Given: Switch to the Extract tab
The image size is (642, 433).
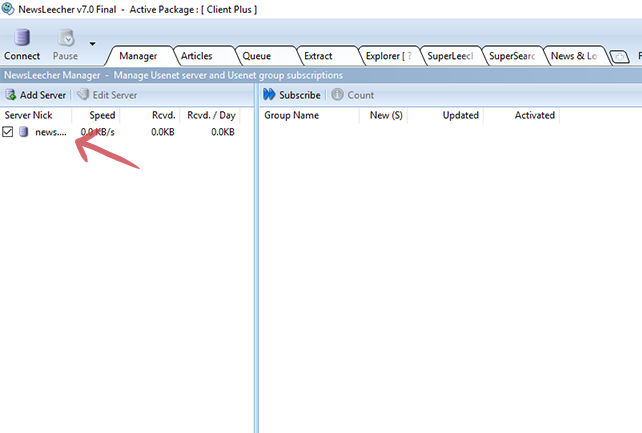Looking at the screenshot, I should click(x=318, y=56).
